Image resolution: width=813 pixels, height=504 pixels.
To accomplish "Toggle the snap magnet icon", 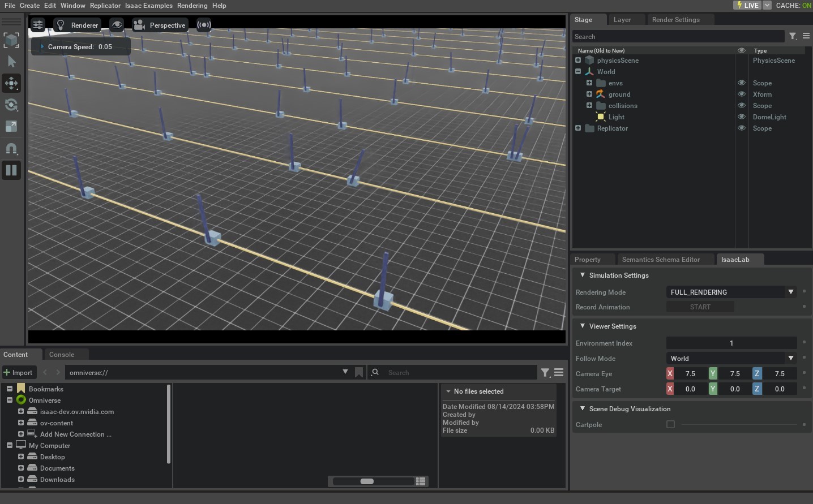I will (x=11, y=149).
